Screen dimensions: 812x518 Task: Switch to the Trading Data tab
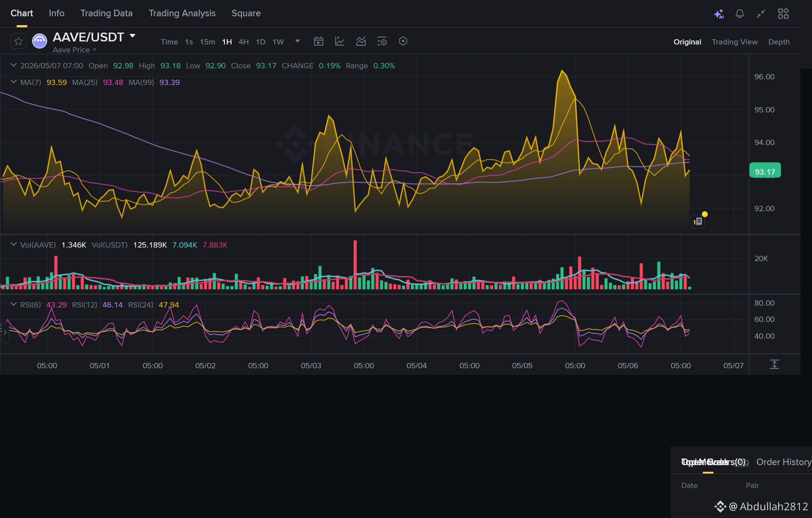(x=107, y=13)
